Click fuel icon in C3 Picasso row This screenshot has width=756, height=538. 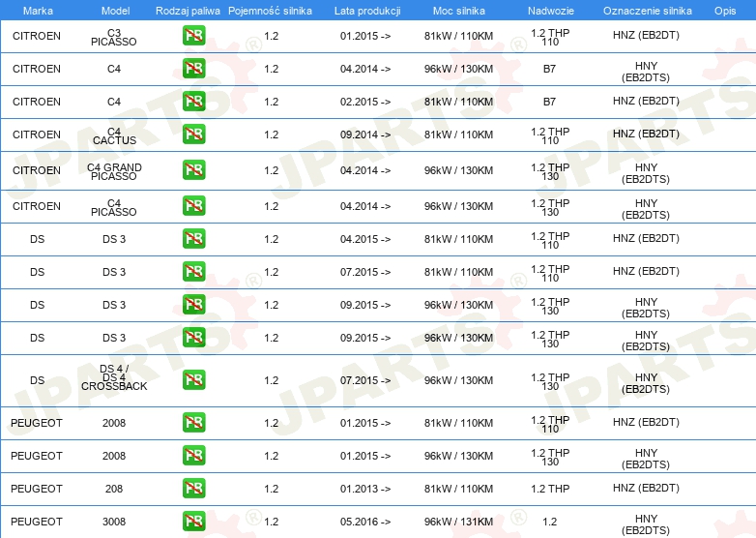[x=193, y=36]
